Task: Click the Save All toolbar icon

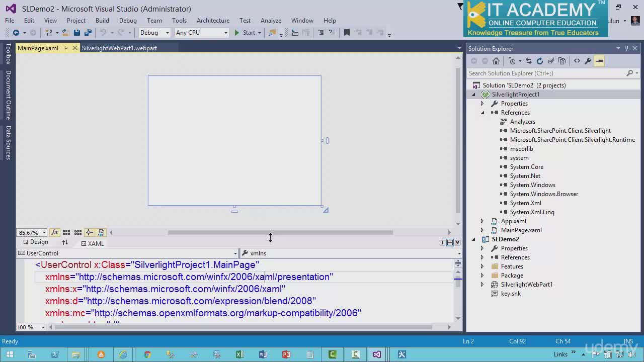Action: 88,33
